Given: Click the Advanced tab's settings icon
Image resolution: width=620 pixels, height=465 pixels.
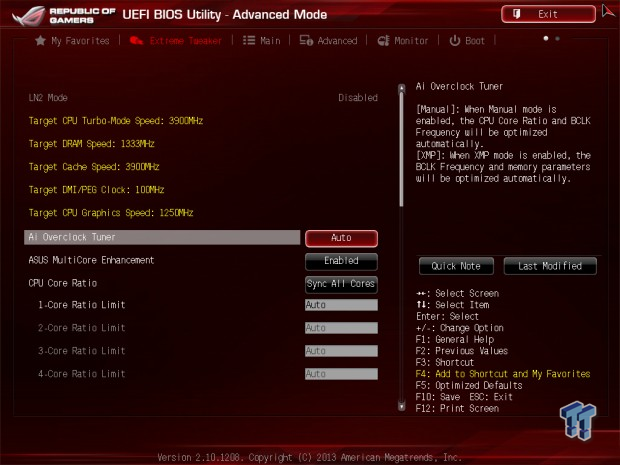Looking at the screenshot, I should tap(306, 40).
